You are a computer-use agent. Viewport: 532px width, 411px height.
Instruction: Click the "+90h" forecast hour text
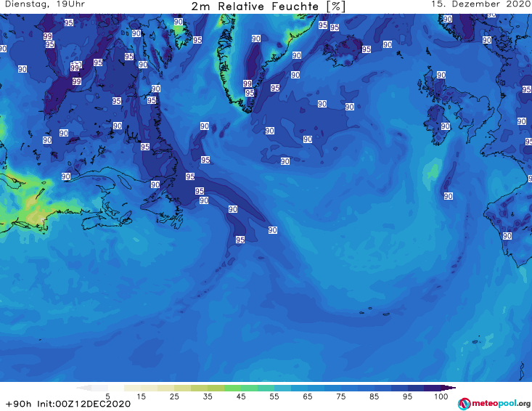click(18, 404)
